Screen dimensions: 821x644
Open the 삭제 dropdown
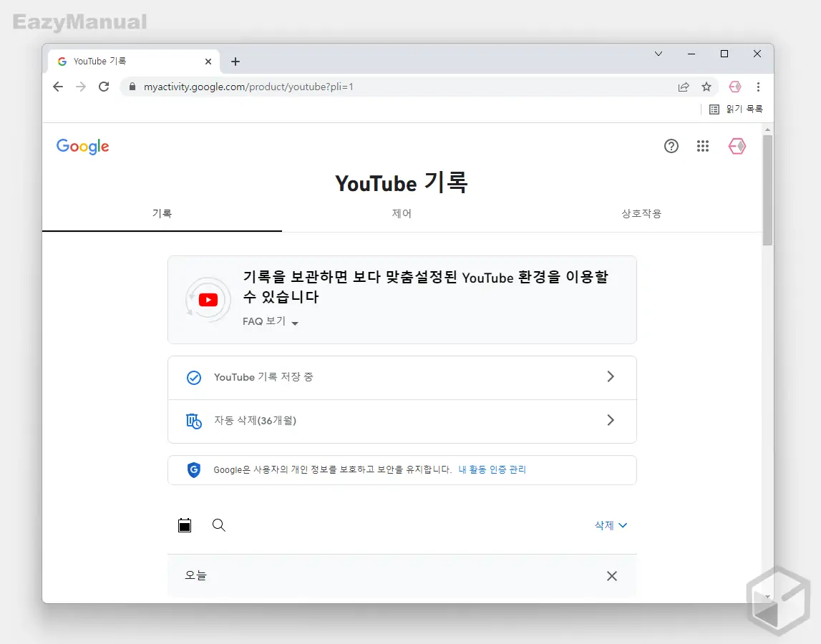click(611, 525)
